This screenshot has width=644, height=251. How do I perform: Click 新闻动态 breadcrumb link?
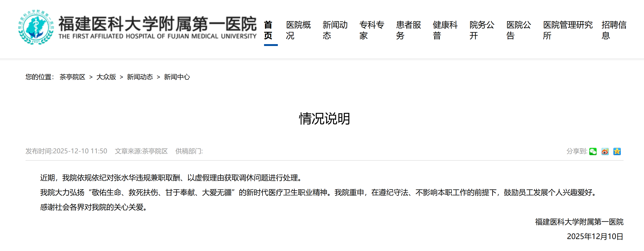[x=140, y=77]
